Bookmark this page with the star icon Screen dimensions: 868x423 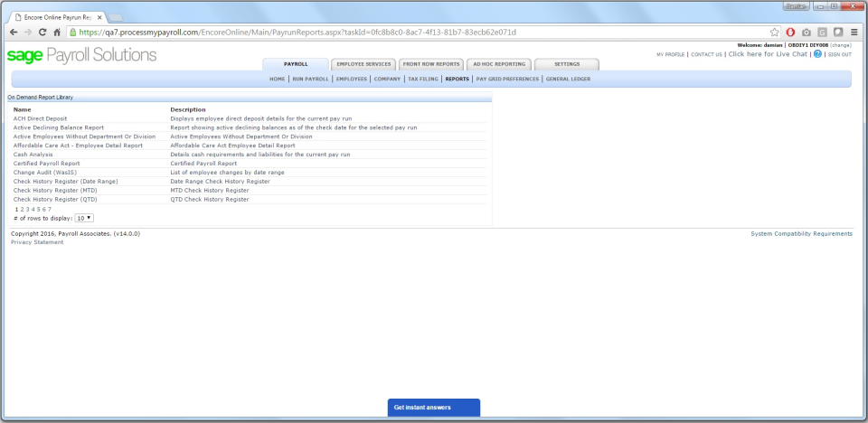tap(775, 32)
